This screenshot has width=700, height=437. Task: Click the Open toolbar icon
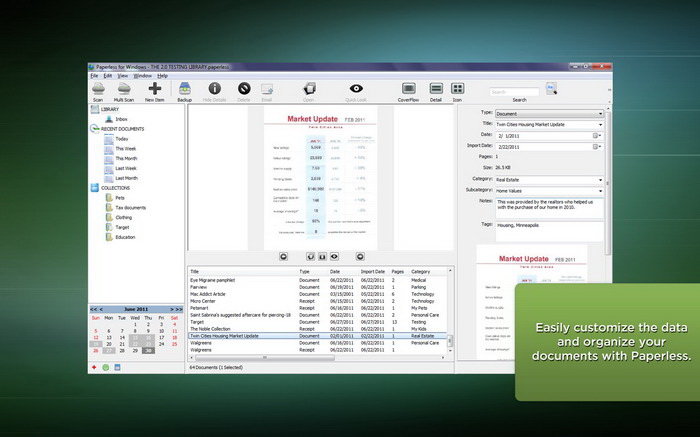click(x=309, y=88)
